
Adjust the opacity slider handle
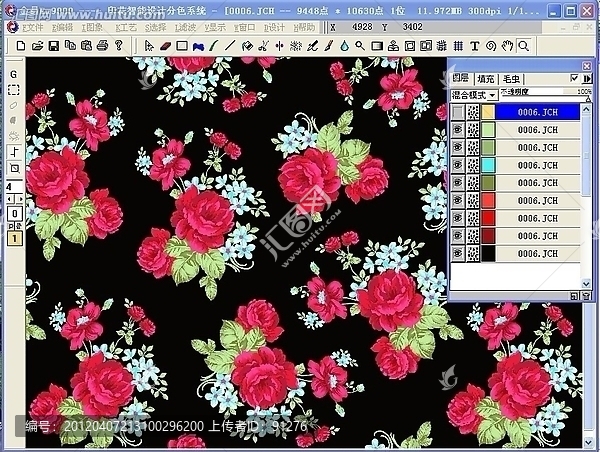(588, 99)
